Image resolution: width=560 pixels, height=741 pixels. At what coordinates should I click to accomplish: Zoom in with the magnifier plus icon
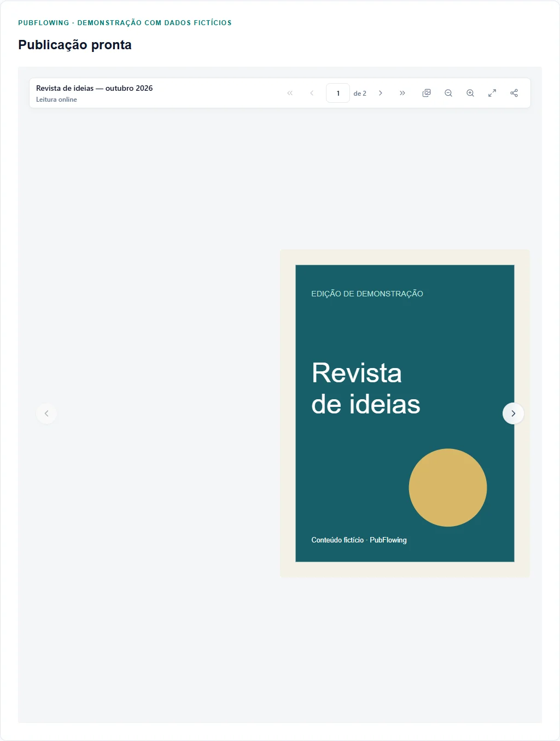click(x=470, y=93)
